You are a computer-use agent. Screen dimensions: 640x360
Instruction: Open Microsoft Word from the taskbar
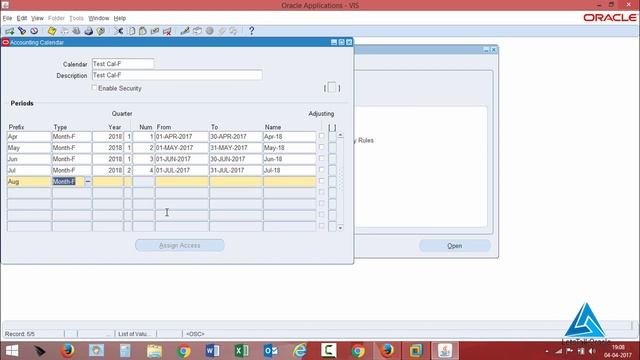pyautogui.click(x=212, y=351)
